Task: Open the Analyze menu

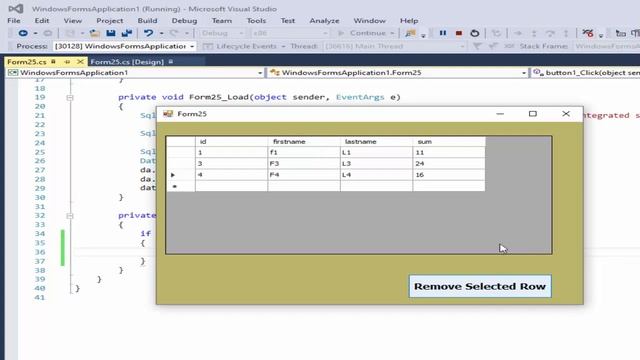Action: (324, 20)
